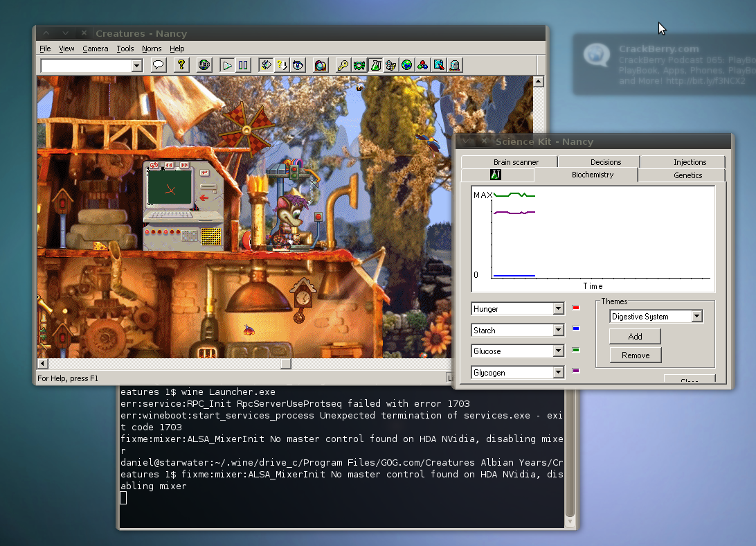The image size is (756, 546).
Task: Expand the Hunger chemical dropdown
Action: [558, 309]
